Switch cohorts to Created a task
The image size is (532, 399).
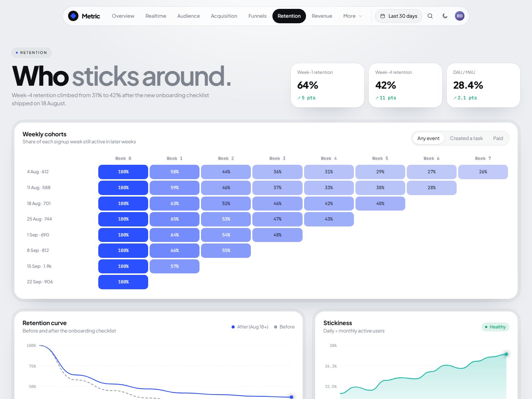point(466,138)
